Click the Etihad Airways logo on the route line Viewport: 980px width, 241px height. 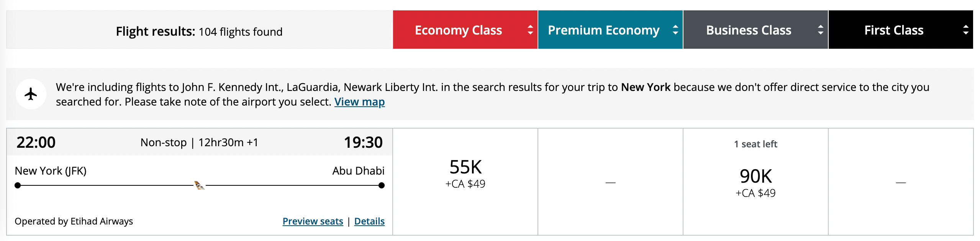pyautogui.click(x=199, y=185)
